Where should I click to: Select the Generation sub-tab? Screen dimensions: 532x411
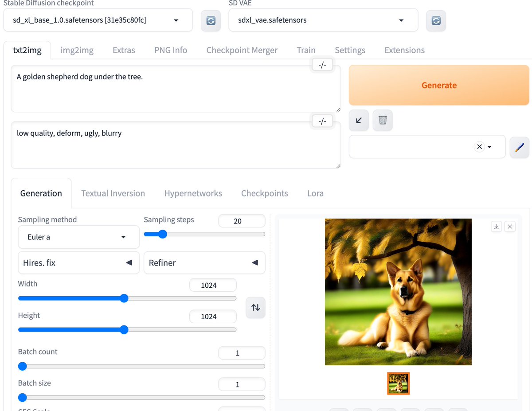pos(41,193)
